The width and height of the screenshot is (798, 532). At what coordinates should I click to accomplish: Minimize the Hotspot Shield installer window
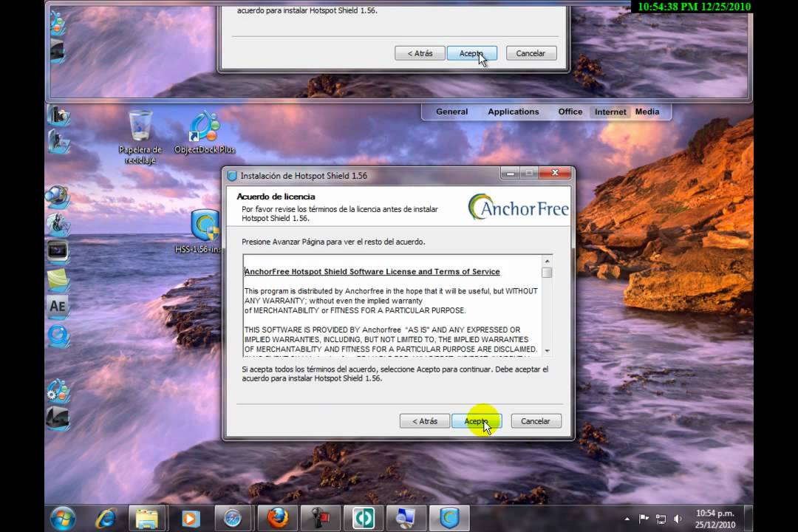tap(510, 174)
